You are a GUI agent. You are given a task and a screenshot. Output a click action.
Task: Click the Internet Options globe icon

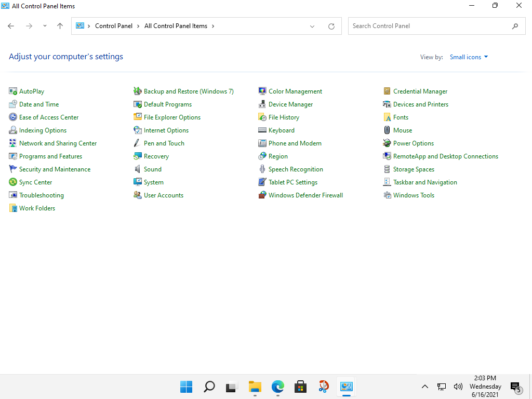(x=137, y=130)
